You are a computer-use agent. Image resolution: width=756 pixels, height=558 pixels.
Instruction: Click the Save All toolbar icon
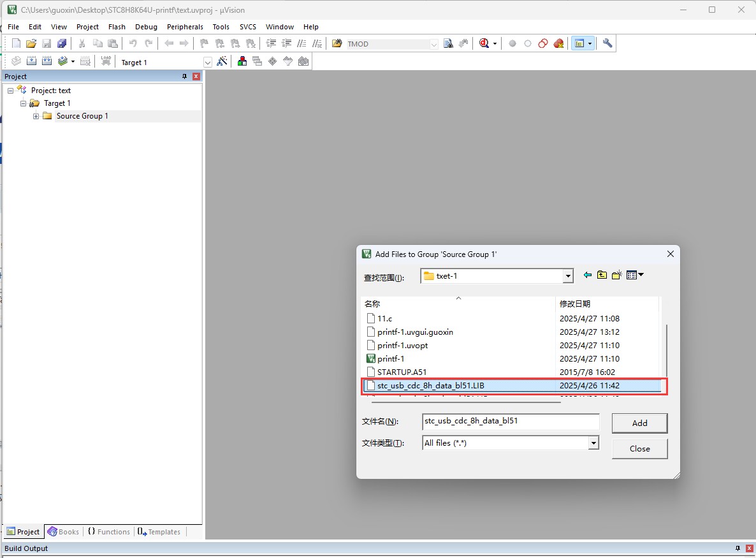[x=62, y=43]
